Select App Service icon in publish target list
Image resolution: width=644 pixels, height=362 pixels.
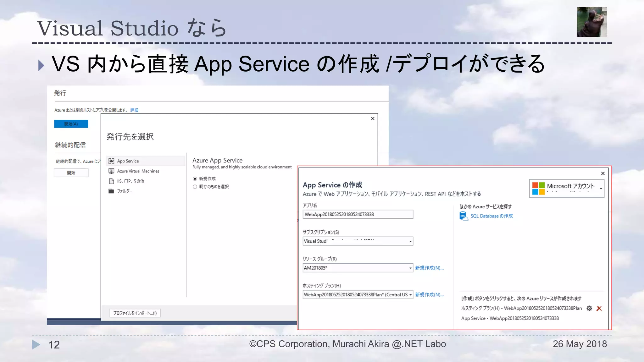click(111, 161)
